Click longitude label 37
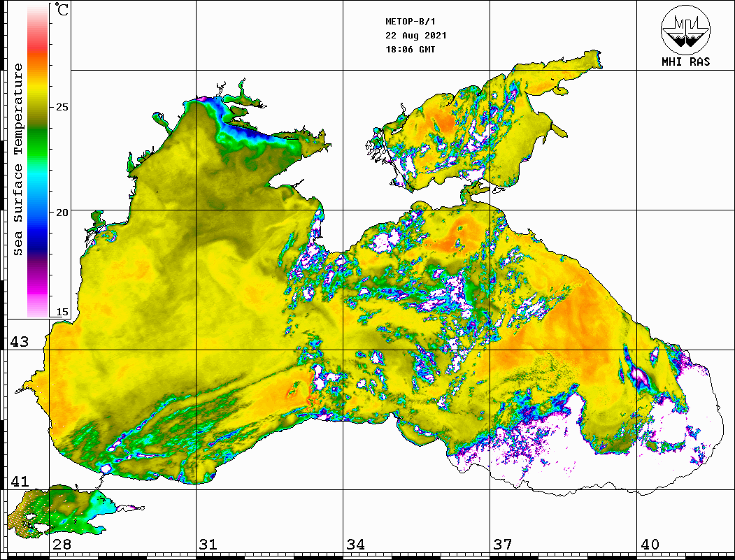Image resolution: width=735 pixels, height=560 pixels. [503, 545]
